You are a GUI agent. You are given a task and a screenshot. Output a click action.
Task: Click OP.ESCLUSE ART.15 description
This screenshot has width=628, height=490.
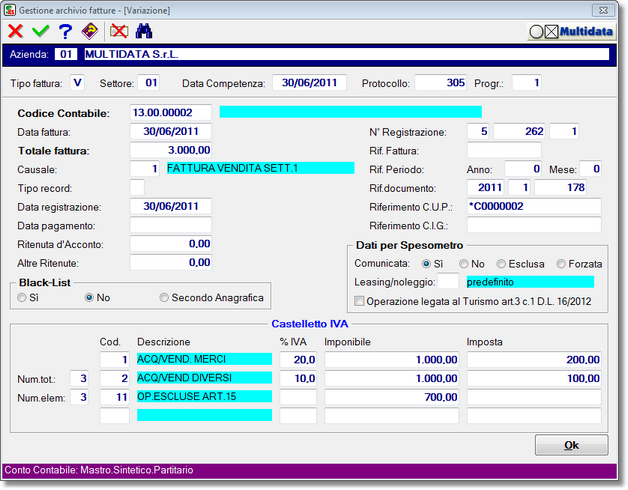(x=204, y=397)
